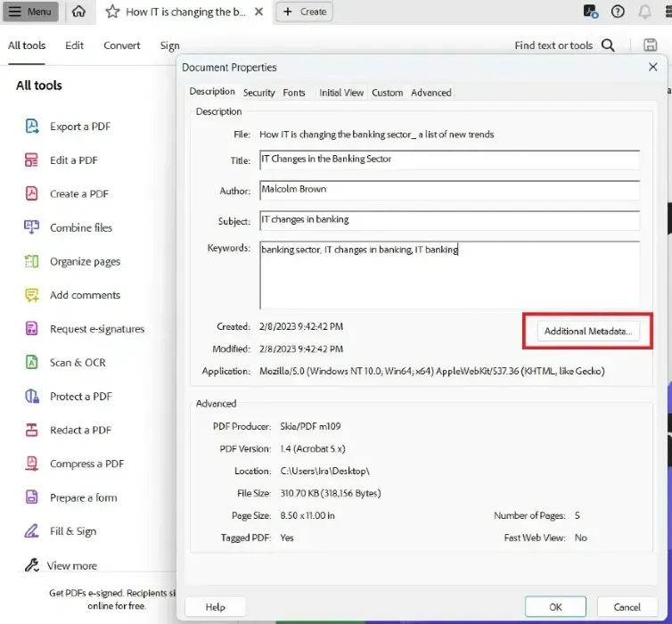Close the Document Properties dialog

click(x=652, y=67)
